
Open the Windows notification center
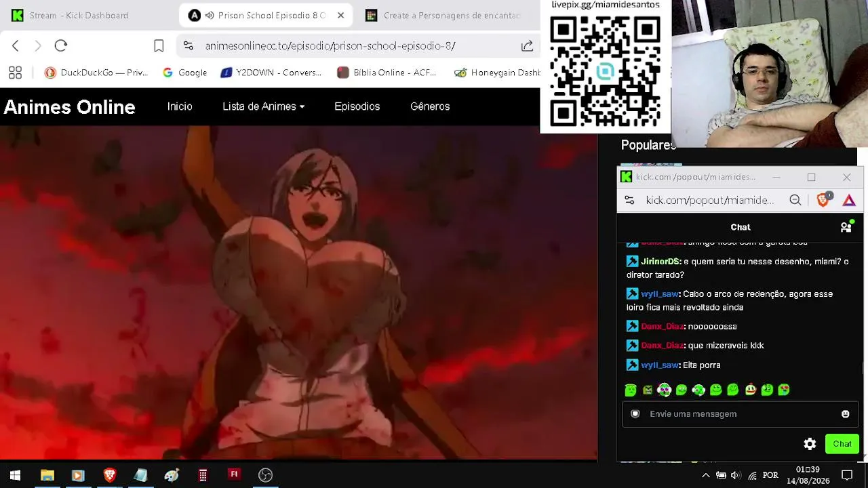pyautogui.click(x=847, y=475)
